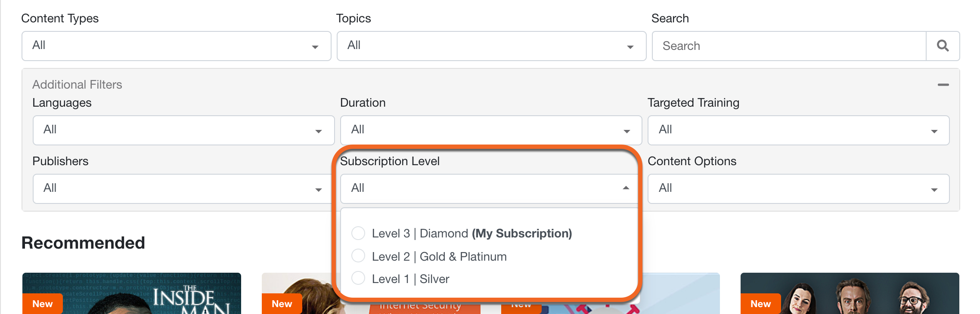Open the Content Types dropdown
980x314 pixels.
(177, 46)
